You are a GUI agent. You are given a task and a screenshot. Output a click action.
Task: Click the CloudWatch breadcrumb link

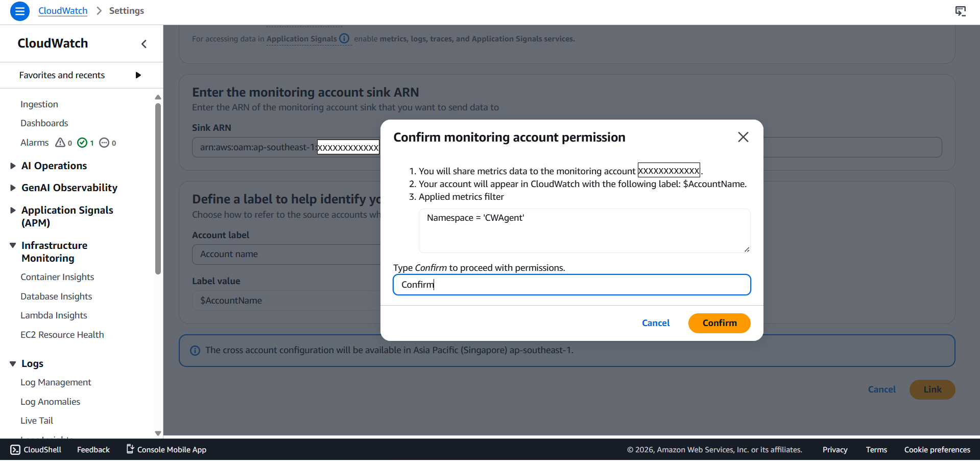(63, 11)
